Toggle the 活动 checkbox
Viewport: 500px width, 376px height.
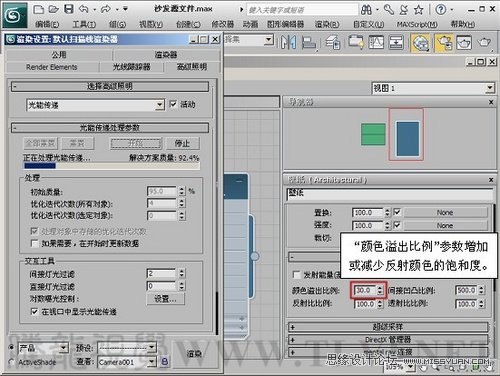point(173,104)
